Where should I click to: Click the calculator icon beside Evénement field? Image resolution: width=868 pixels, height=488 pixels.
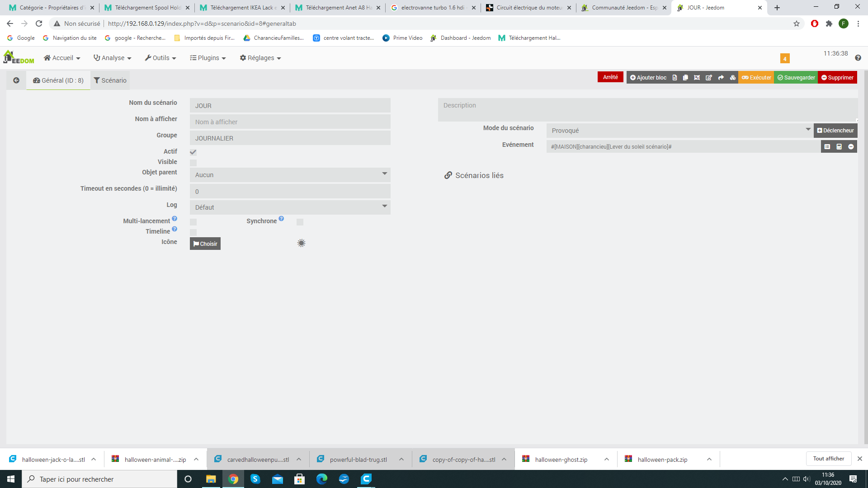(x=839, y=147)
